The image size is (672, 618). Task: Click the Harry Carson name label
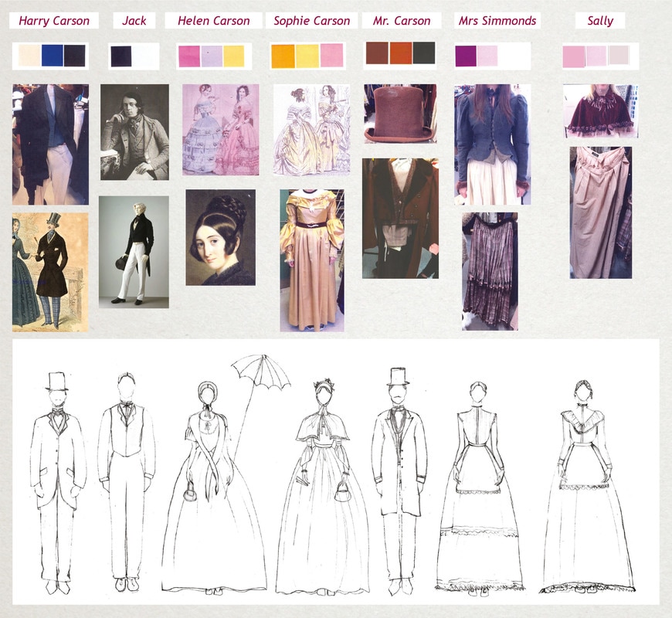click(x=54, y=21)
